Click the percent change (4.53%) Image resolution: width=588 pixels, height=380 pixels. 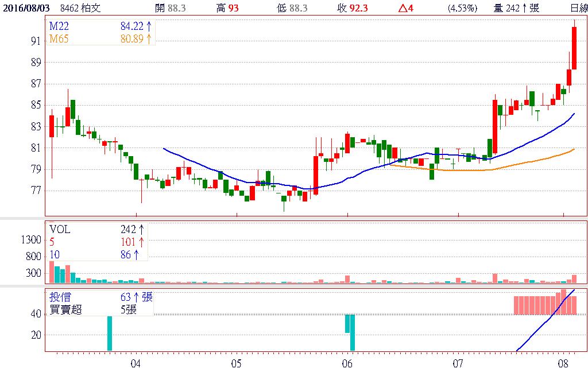tap(462, 8)
